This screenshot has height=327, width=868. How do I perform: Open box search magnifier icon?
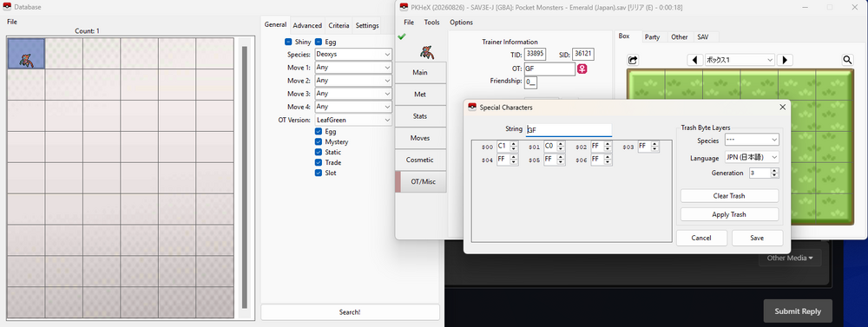[x=847, y=60]
